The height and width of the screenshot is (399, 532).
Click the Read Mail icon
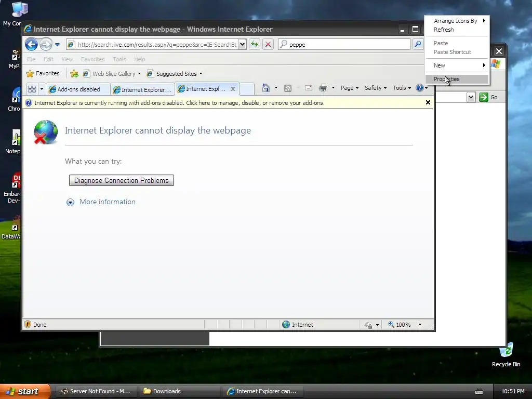coord(309,88)
